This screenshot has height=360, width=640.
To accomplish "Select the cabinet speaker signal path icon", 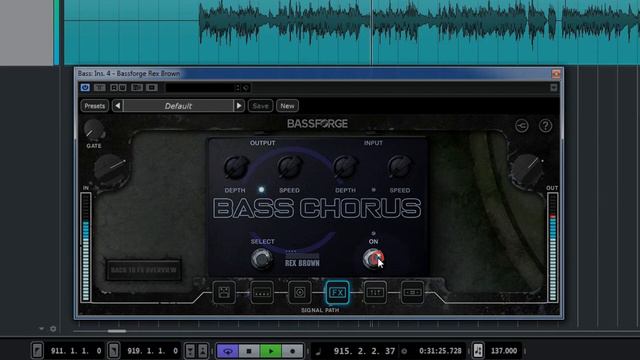I will pyautogui.click(x=300, y=292).
